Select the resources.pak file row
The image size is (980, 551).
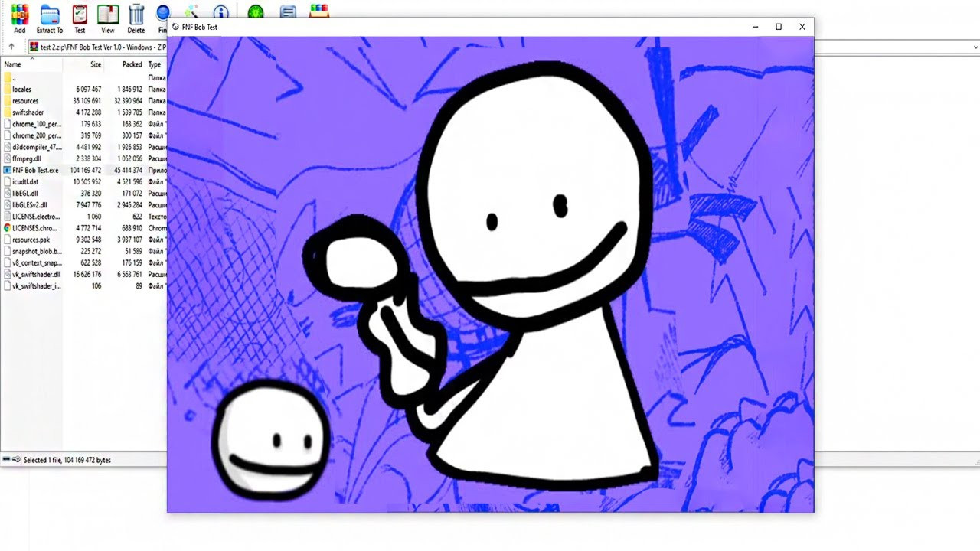click(84, 240)
